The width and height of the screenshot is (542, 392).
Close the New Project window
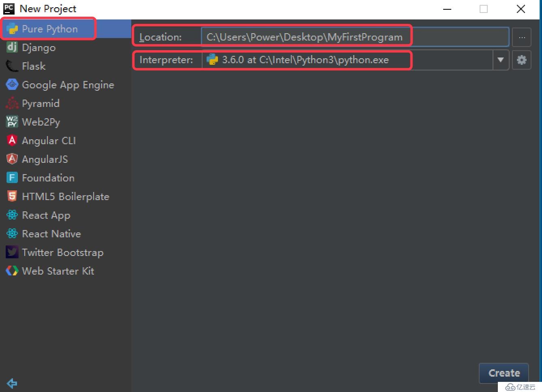pos(521,9)
